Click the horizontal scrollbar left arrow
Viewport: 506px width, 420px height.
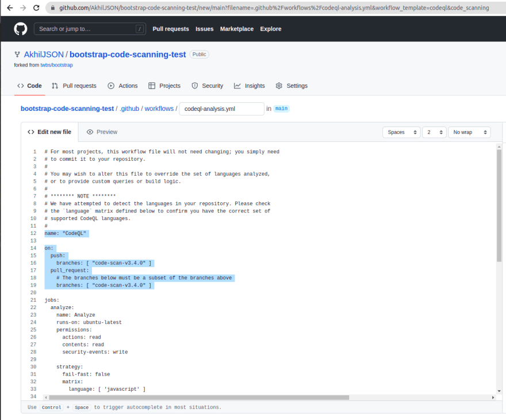click(46, 398)
